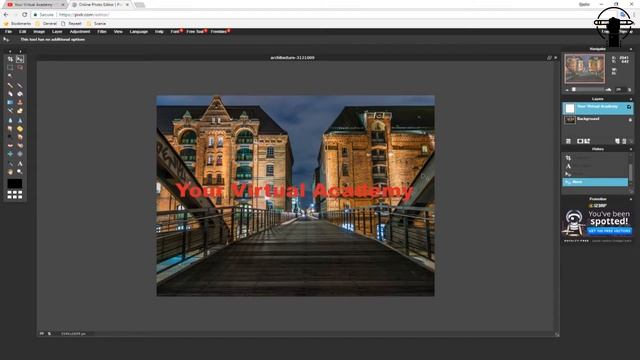Click the Navigator zoom in icon
Viewport: 640px width, 360px height.
[609, 89]
